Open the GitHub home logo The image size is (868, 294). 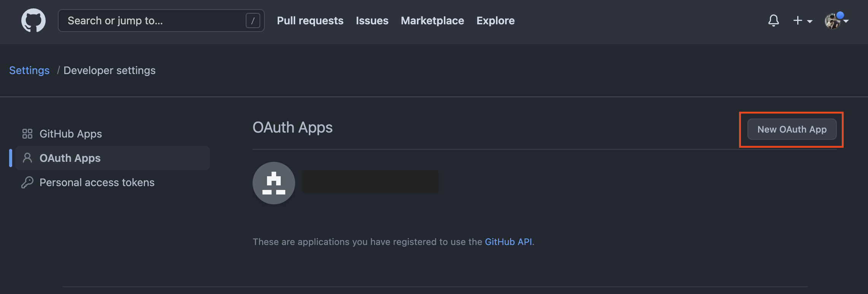coord(33,21)
